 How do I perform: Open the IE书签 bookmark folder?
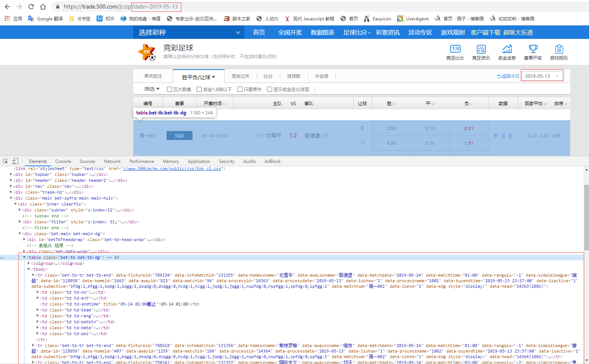point(80,19)
